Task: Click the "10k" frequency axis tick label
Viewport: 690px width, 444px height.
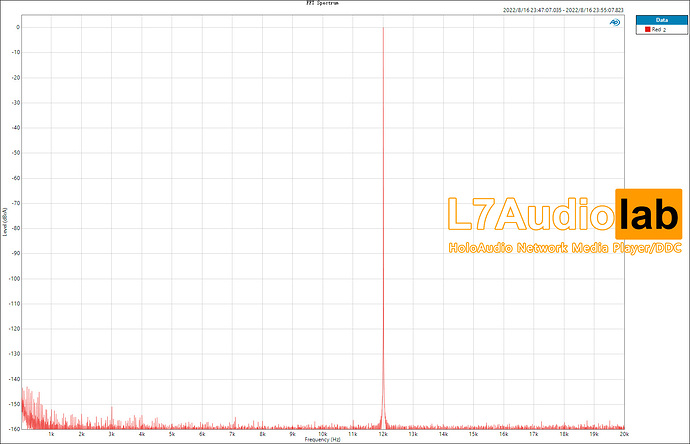Action: (323, 434)
